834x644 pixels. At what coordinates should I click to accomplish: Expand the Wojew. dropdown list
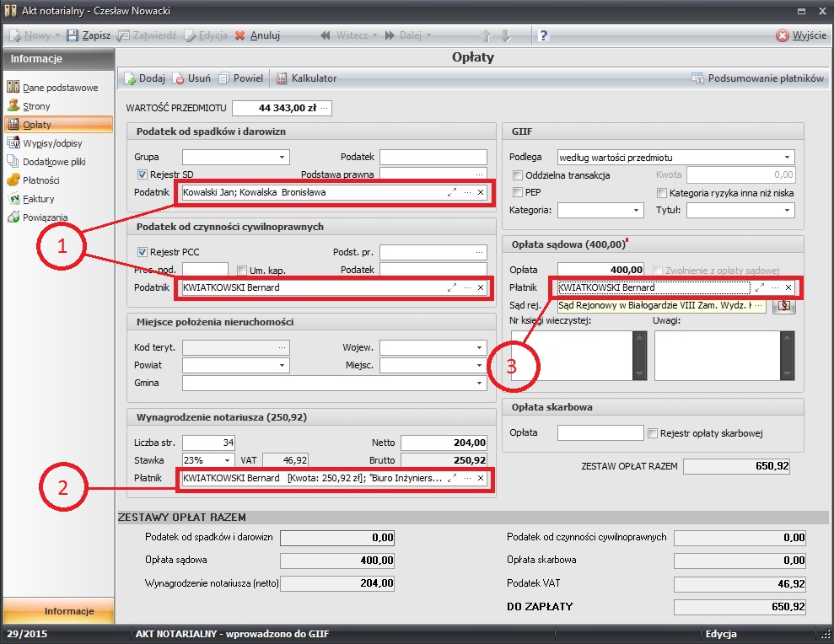[479, 347]
